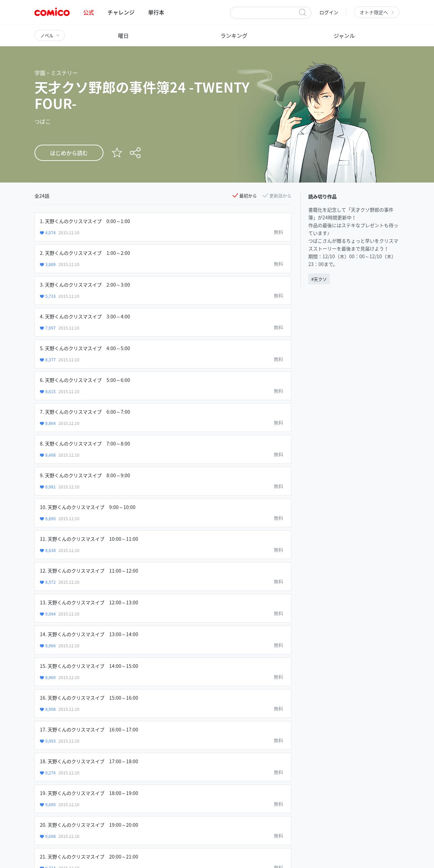Select 最初から sort order

pyautogui.click(x=244, y=196)
